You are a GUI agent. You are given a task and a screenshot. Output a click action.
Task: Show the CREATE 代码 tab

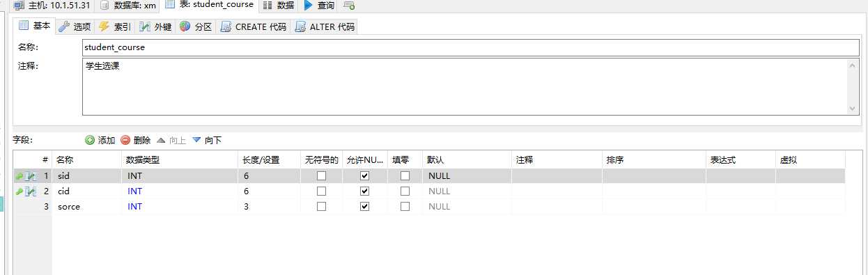pyautogui.click(x=253, y=26)
